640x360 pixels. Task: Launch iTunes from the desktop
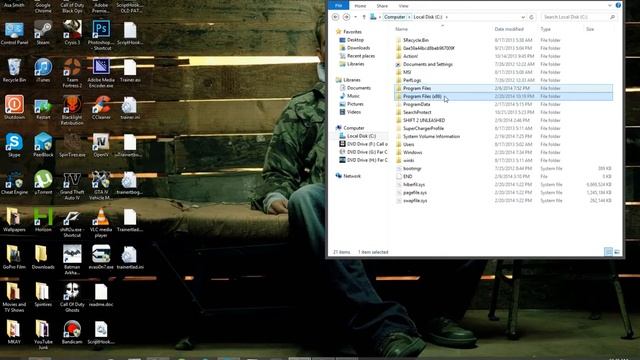(x=43, y=70)
